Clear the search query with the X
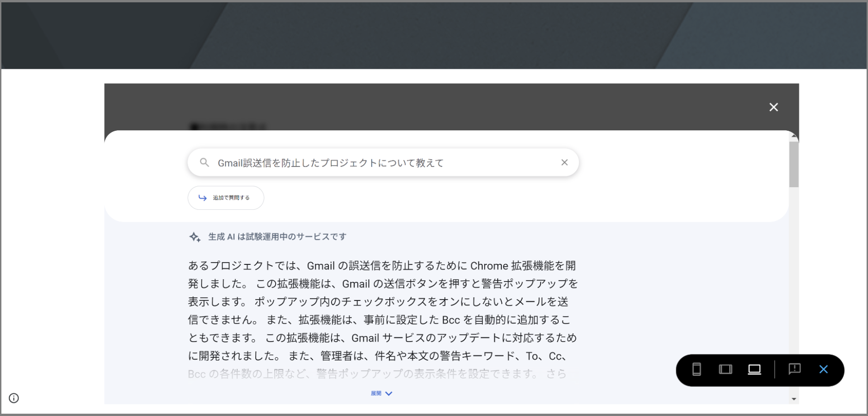The image size is (868, 416). 564,162
